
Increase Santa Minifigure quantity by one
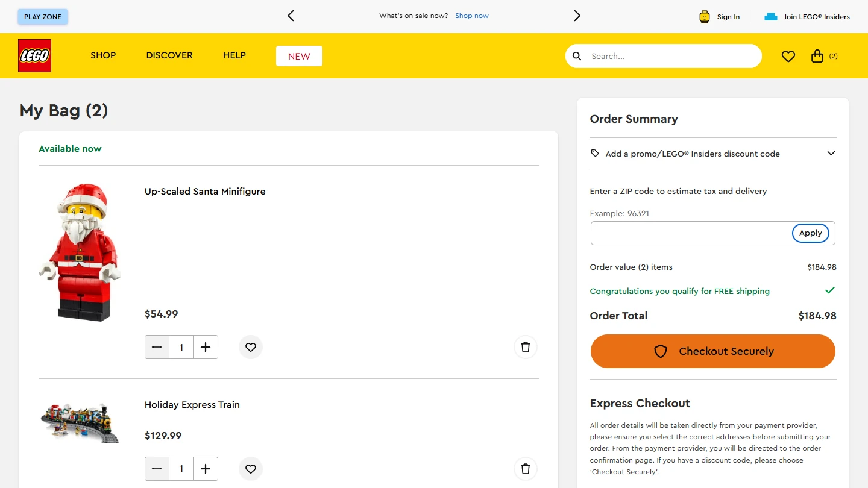pos(206,347)
